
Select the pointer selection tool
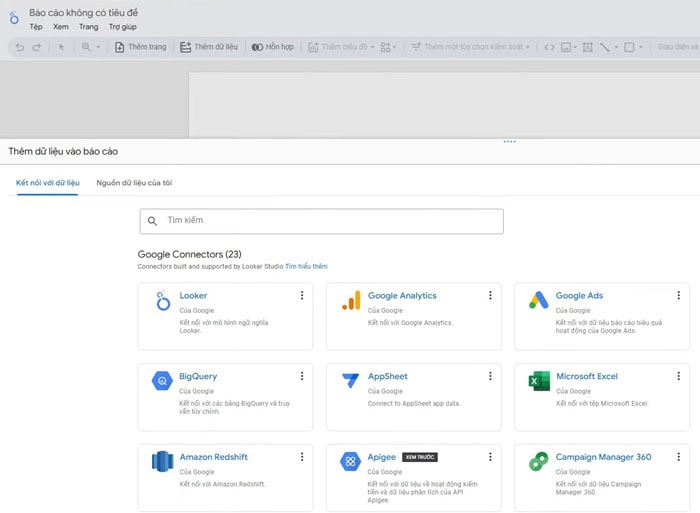click(61, 47)
